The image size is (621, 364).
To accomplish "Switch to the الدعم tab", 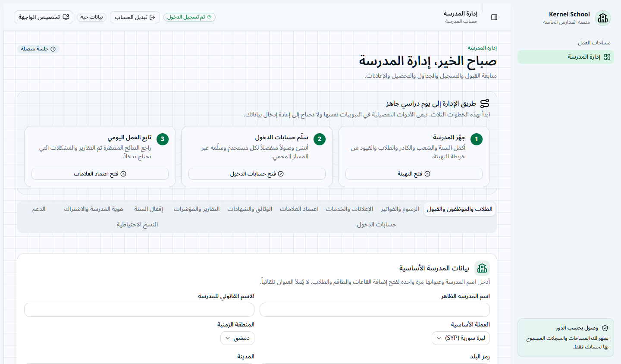I will point(39,209).
